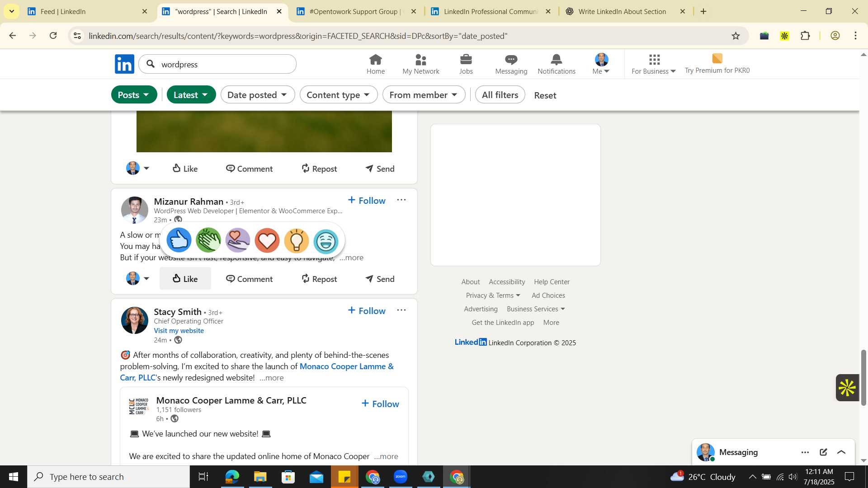Open the From member filter

pyautogui.click(x=424, y=95)
